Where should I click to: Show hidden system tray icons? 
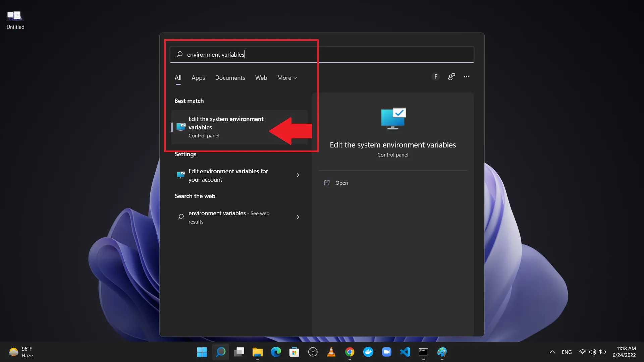[x=552, y=352]
